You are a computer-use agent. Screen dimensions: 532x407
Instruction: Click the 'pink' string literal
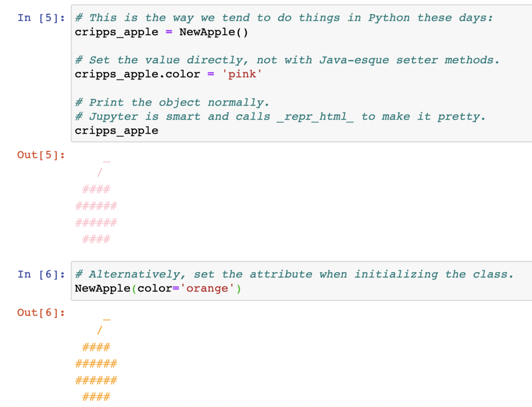(242, 74)
